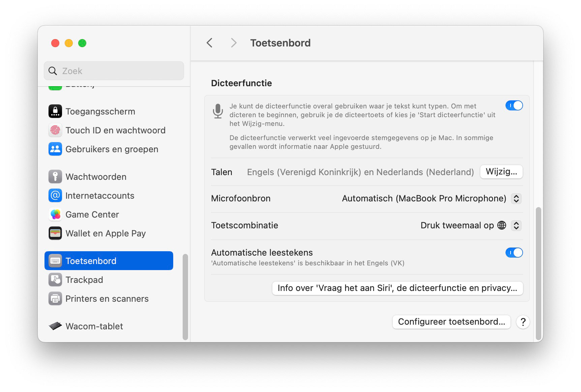581x392 pixels.
Task: Click the Toetsenbord keyboard icon in sidebar
Action: point(55,261)
